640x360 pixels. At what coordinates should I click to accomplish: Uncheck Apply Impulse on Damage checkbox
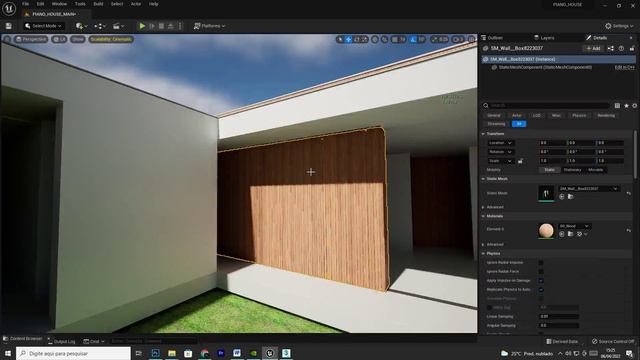(541, 280)
